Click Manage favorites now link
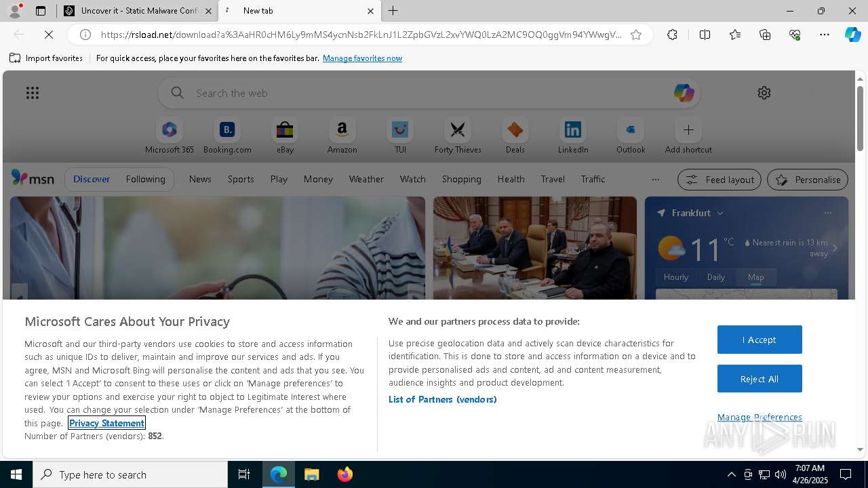Image resolution: width=868 pixels, height=488 pixels. point(362,58)
